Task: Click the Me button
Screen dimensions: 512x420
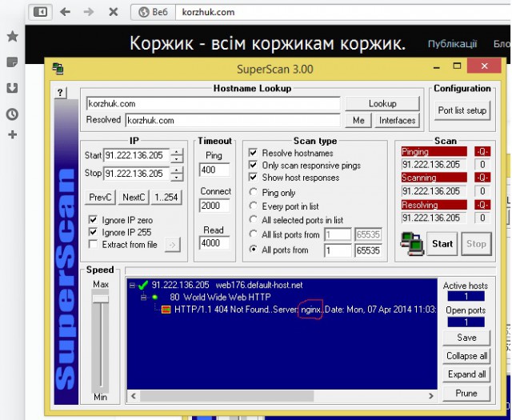Action: (358, 121)
